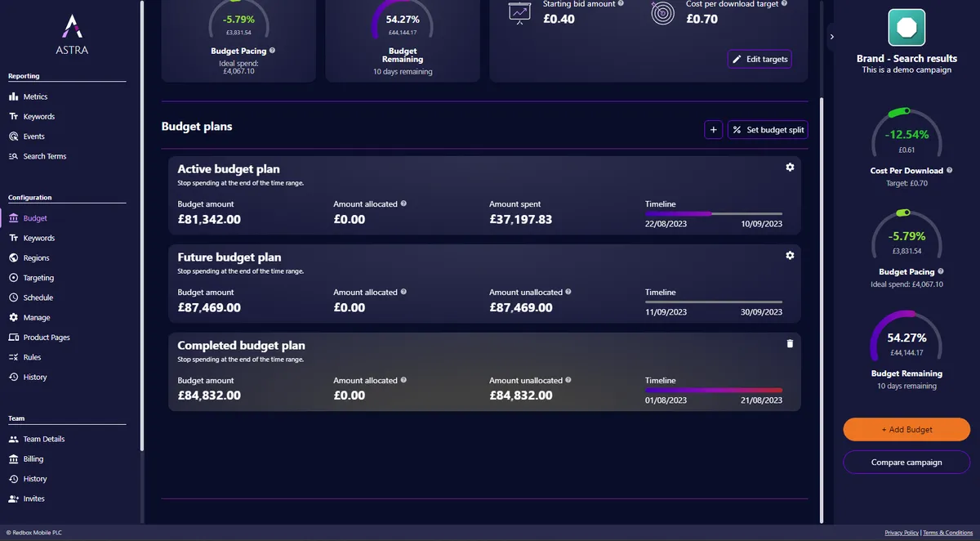The height and width of the screenshot is (541, 980).
Task: Click help icon beside Cost Per Download
Action: click(x=948, y=171)
